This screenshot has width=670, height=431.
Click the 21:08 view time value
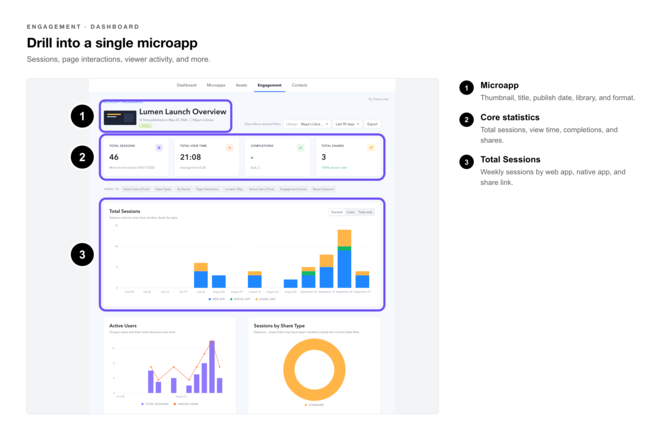(190, 157)
